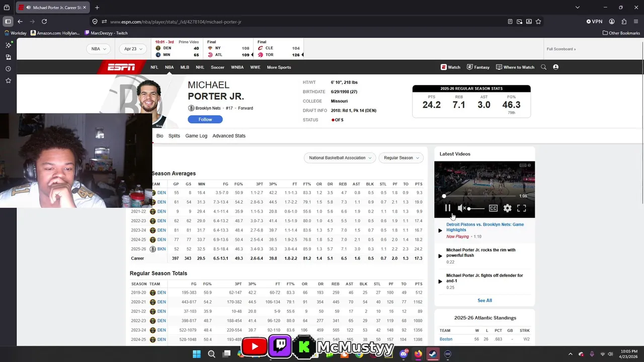
Task: Open the browser history sidebar clock icon
Action: 8,69
